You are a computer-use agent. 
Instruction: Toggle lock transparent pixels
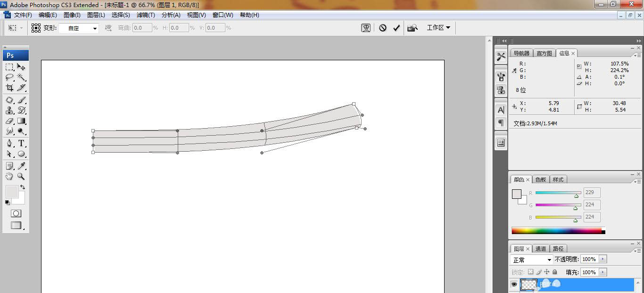(x=530, y=272)
